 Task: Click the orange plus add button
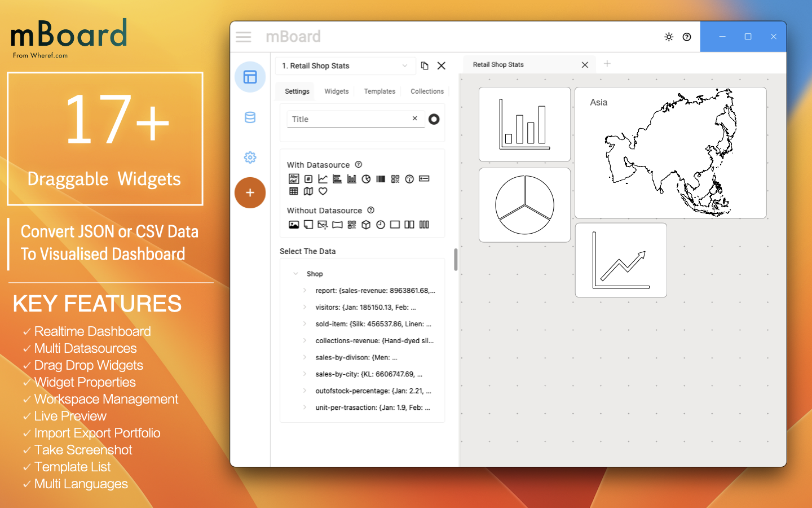250,192
